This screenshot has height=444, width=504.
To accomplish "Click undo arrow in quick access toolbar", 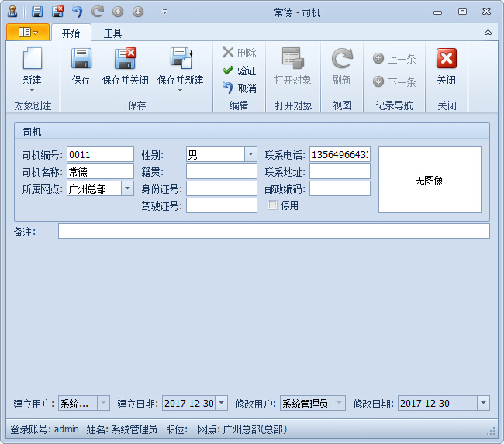I will tap(77, 12).
